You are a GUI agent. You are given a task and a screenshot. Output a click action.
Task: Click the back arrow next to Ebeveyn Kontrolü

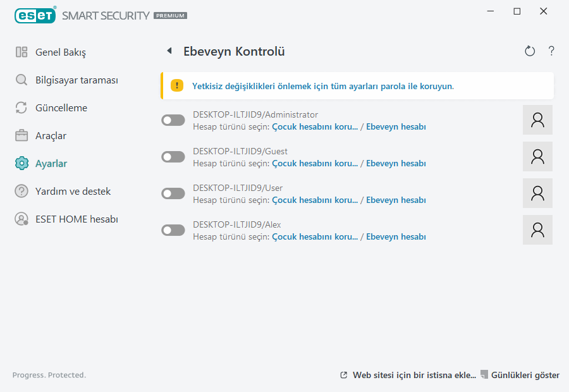[168, 51]
